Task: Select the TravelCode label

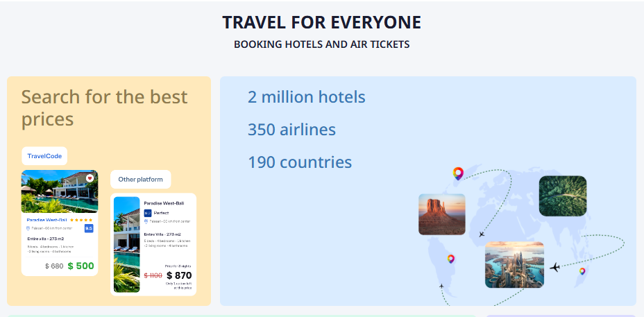Action: click(44, 156)
